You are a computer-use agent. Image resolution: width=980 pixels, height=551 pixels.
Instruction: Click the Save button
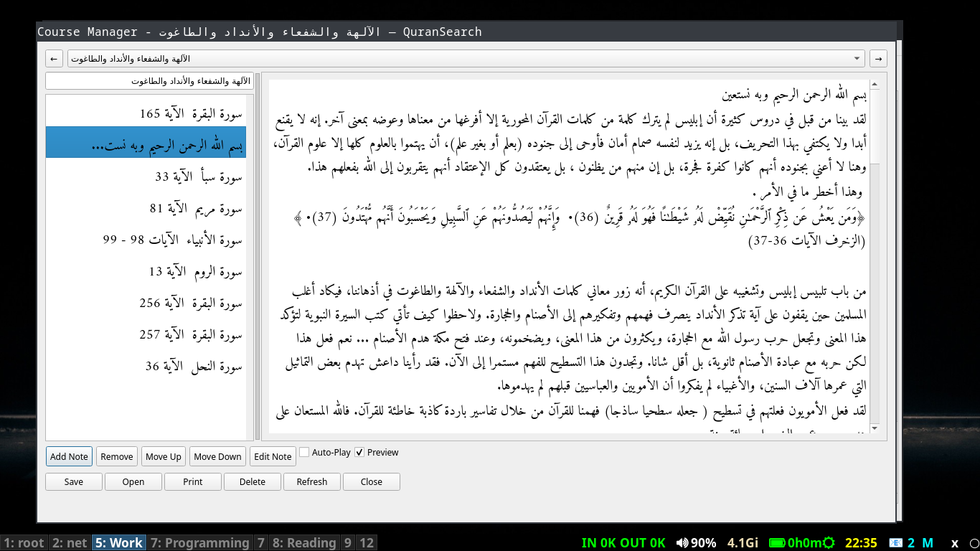[x=74, y=481]
